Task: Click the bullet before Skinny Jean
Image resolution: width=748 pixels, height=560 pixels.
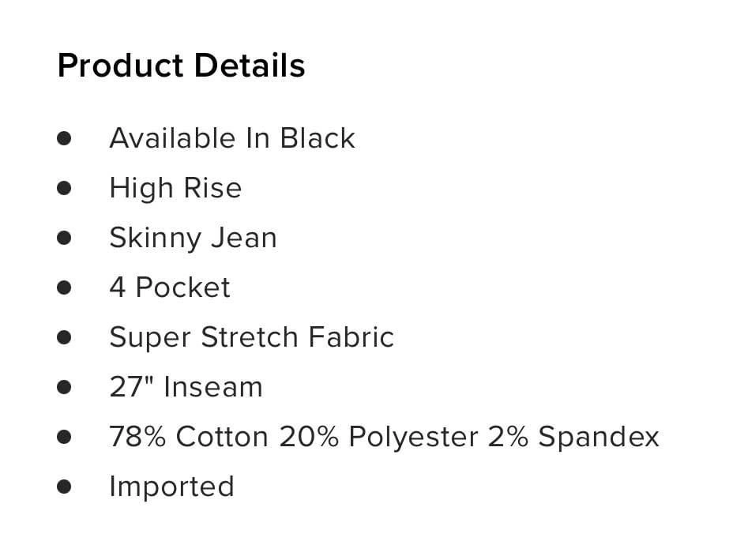Action: [65, 238]
